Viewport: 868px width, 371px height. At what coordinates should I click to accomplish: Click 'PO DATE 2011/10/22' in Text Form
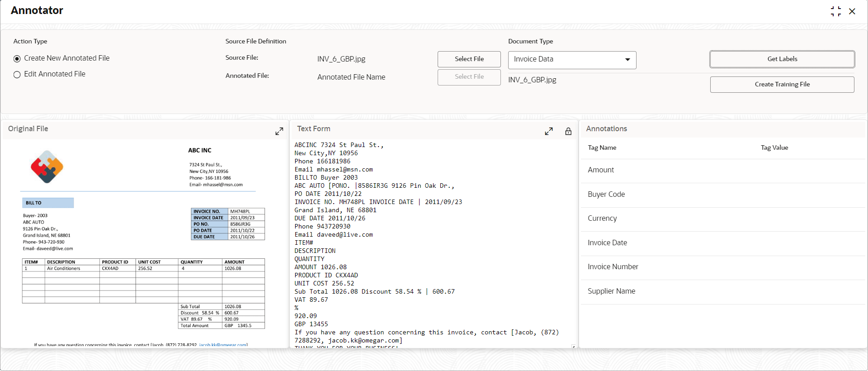click(328, 194)
